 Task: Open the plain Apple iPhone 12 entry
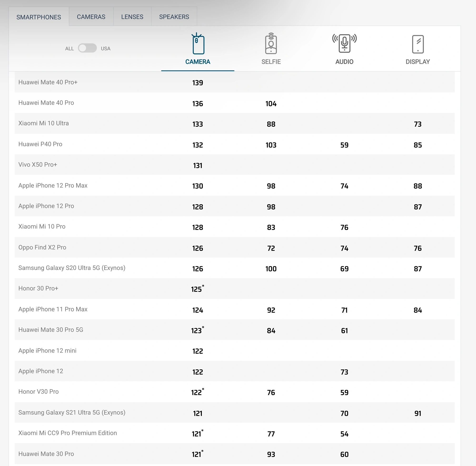coord(41,371)
